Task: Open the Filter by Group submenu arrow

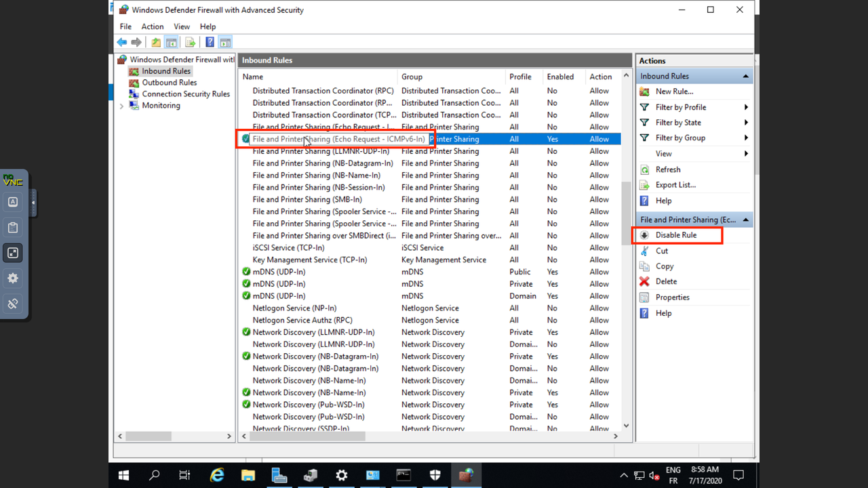Action: coord(746,138)
